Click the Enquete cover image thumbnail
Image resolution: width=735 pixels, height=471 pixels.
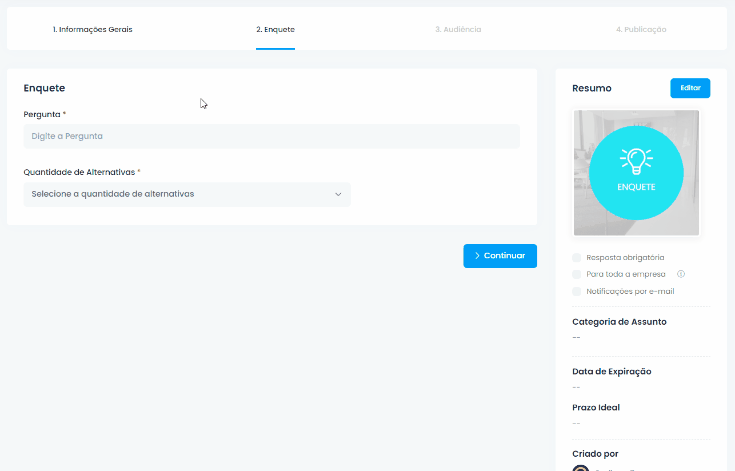[636, 173]
